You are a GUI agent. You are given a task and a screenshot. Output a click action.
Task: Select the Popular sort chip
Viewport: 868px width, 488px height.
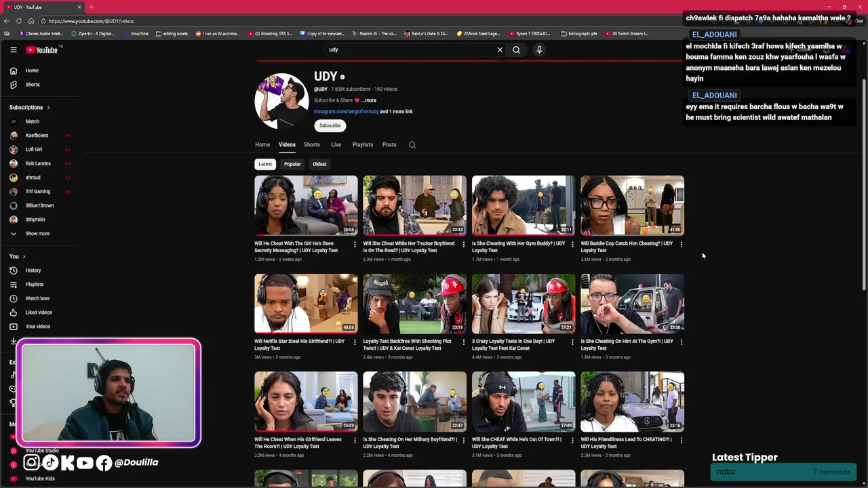(292, 164)
